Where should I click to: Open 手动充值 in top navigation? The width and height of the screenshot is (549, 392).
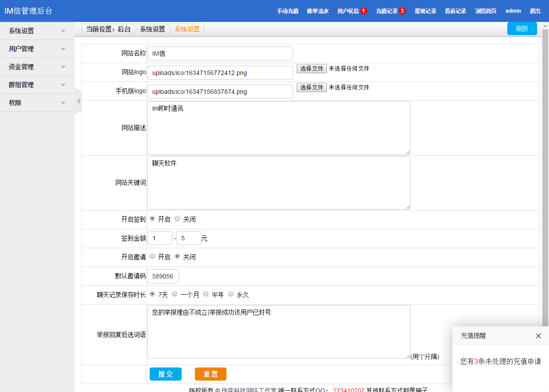click(x=287, y=11)
